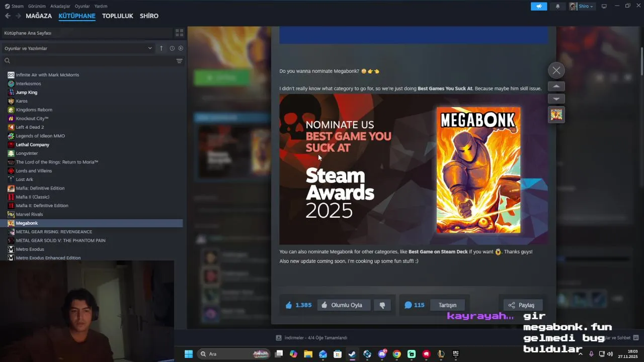This screenshot has height=362, width=644.
Task: Select Legends of Idleon MMO
Action: tap(40, 136)
